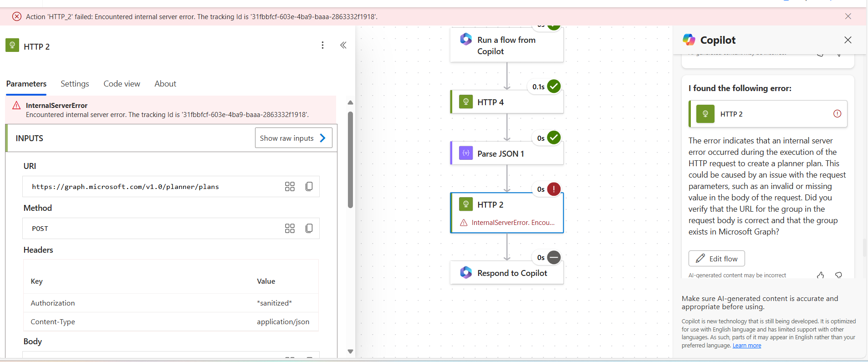Viewport: 868px width, 362px height.
Task: Click the scroll-down arrow of parameters panel
Action: click(x=350, y=352)
